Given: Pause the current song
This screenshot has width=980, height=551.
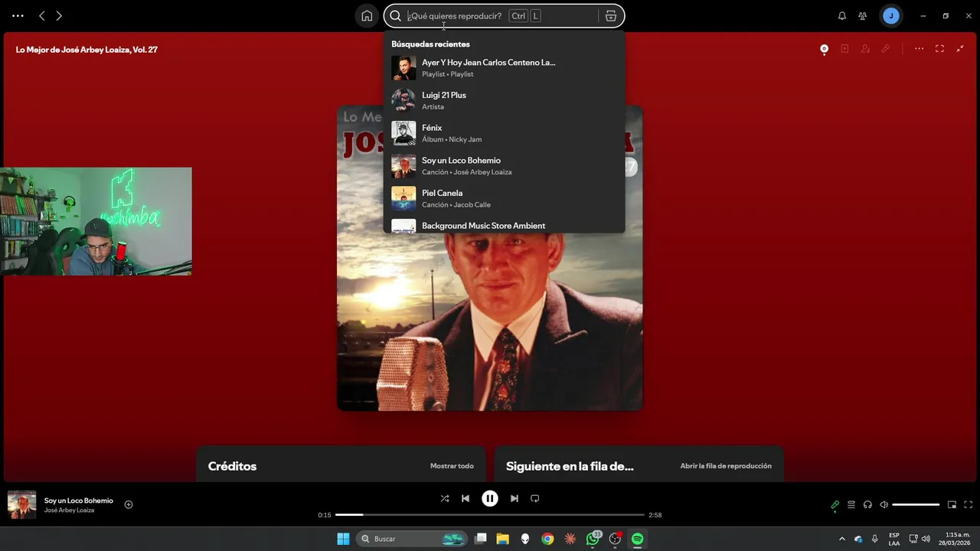Looking at the screenshot, I should pyautogui.click(x=490, y=498).
